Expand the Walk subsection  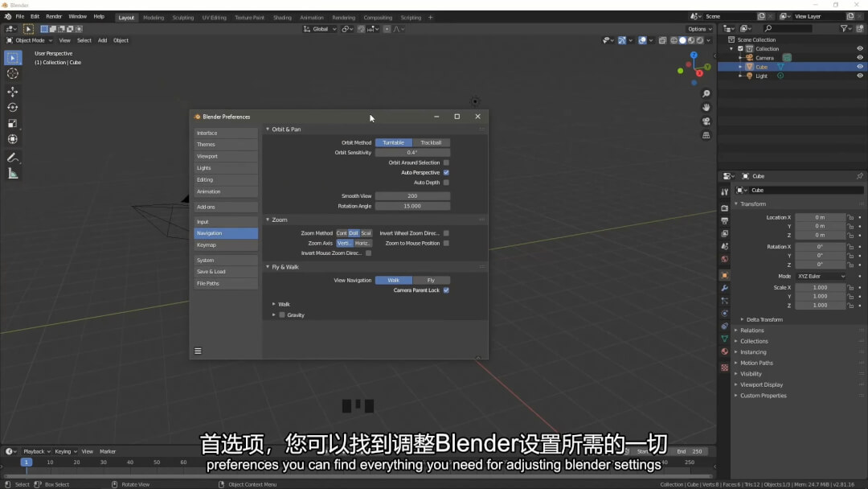click(273, 304)
